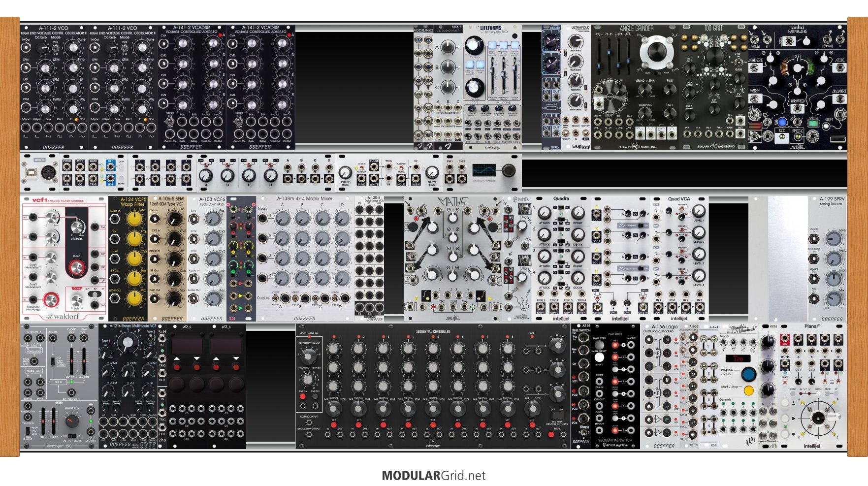Push the LEARN button on the MIDI tile

tap(122, 178)
